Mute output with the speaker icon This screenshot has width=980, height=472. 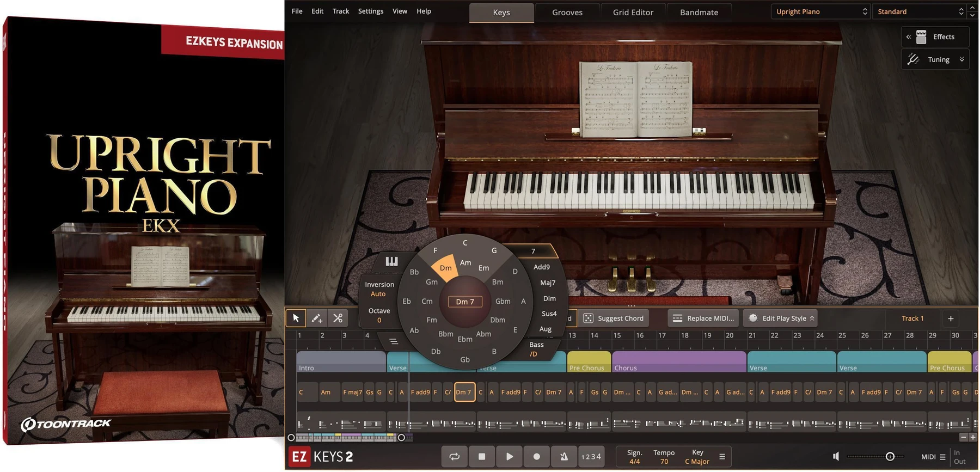pos(836,456)
